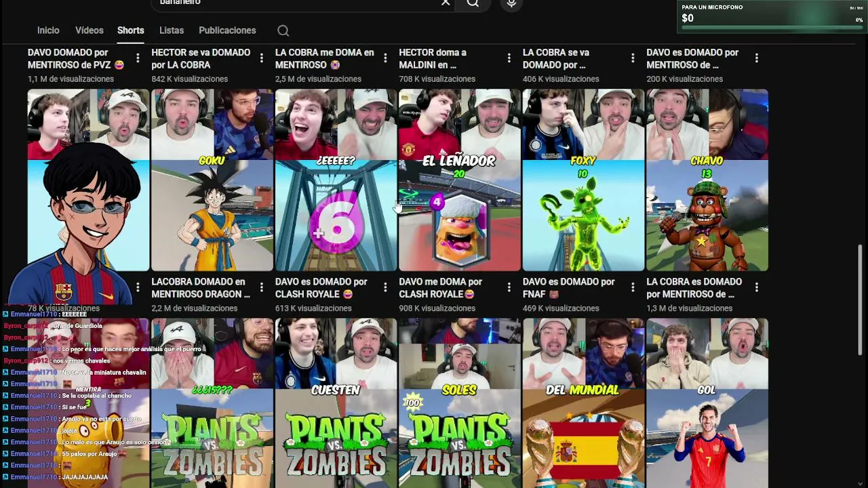Open three-dot menu for 'DAVO es DOMADO por FNAF'

click(633, 288)
